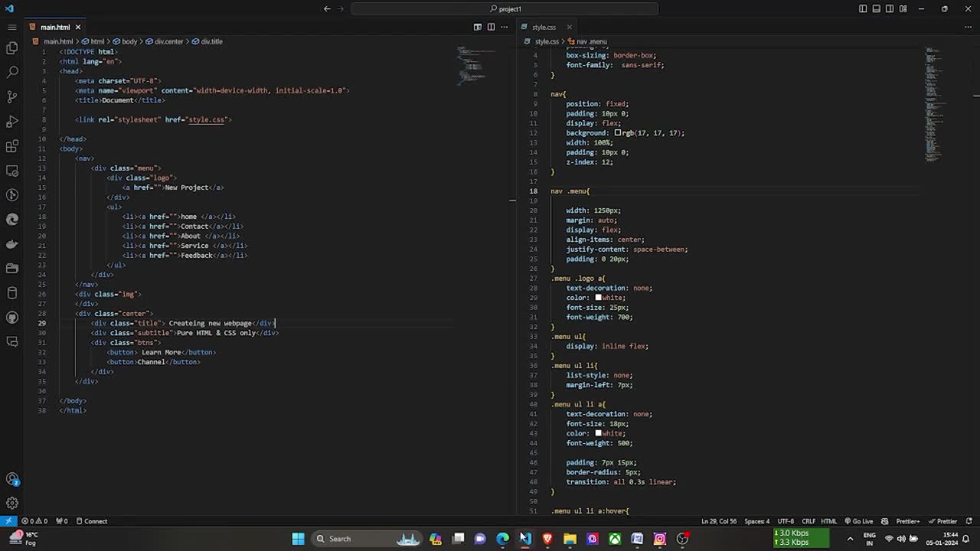Click Ln 29, Col 56 in status bar
Image resolution: width=980 pixels, height=551 pixels.
point(719,521)
